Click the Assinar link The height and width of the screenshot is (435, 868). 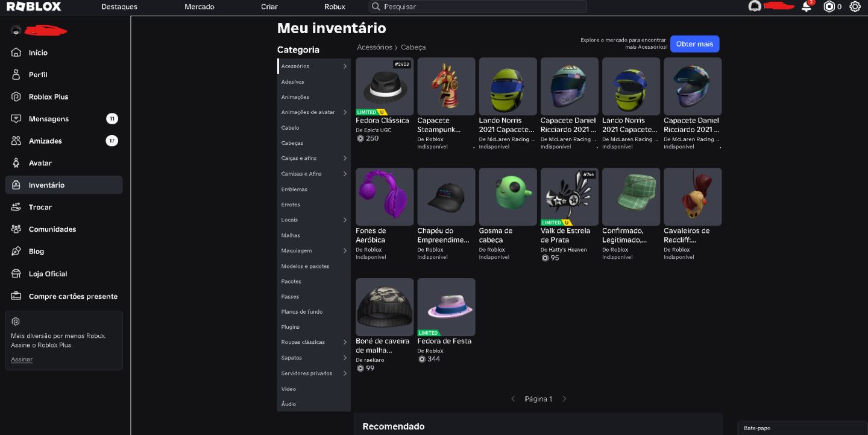pos(22,360)
